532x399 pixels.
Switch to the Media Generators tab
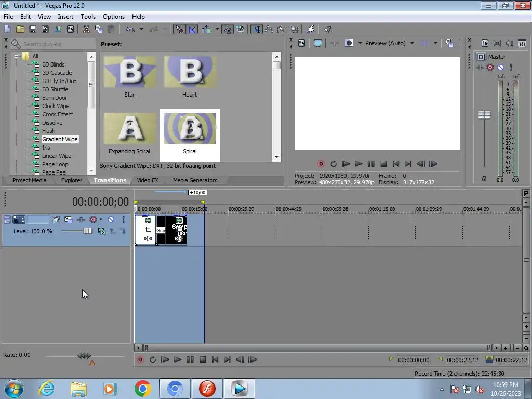coord(195,180)
